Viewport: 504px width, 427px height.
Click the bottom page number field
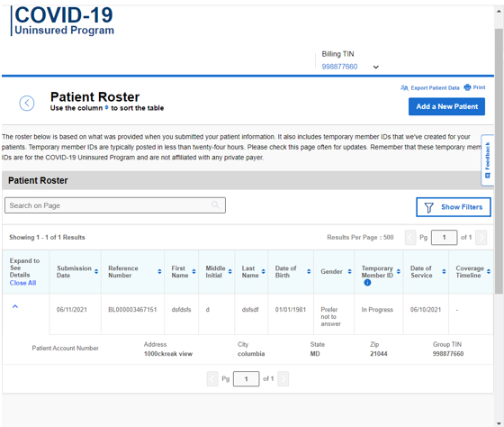(246, 379)
